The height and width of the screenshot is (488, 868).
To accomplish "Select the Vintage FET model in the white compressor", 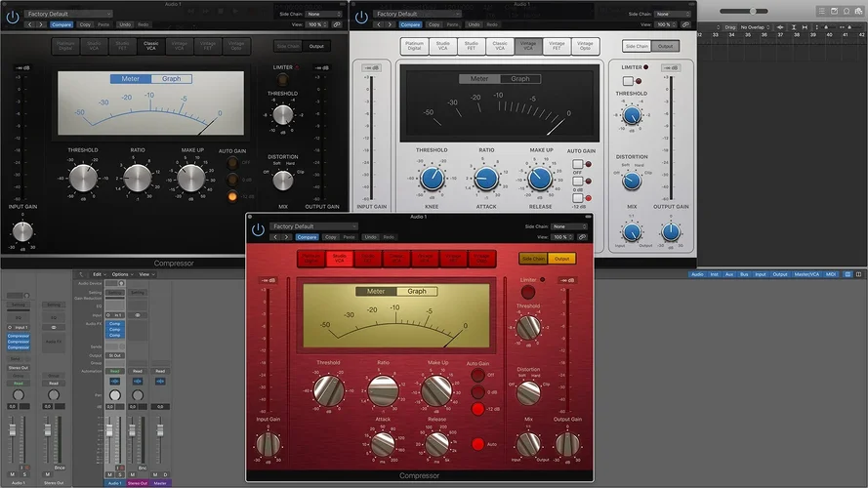I will click(556, 45).
